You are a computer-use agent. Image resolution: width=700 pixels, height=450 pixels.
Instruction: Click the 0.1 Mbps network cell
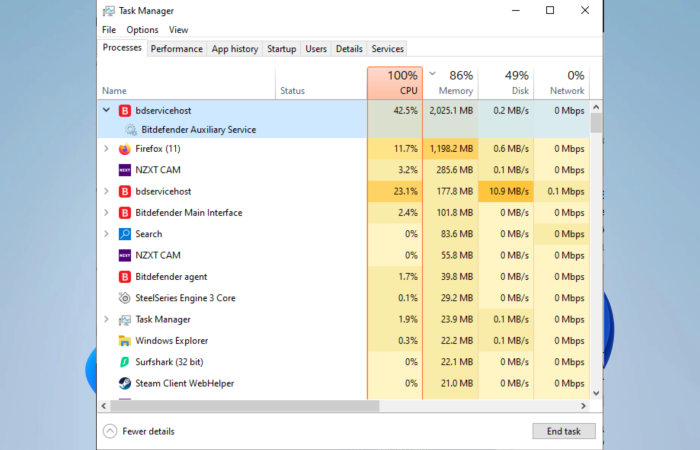[x=562, y=192]
